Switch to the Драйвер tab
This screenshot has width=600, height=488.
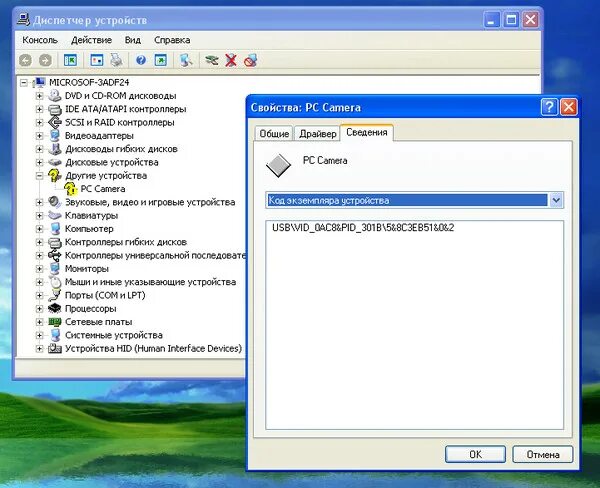(x=318, y=134)
